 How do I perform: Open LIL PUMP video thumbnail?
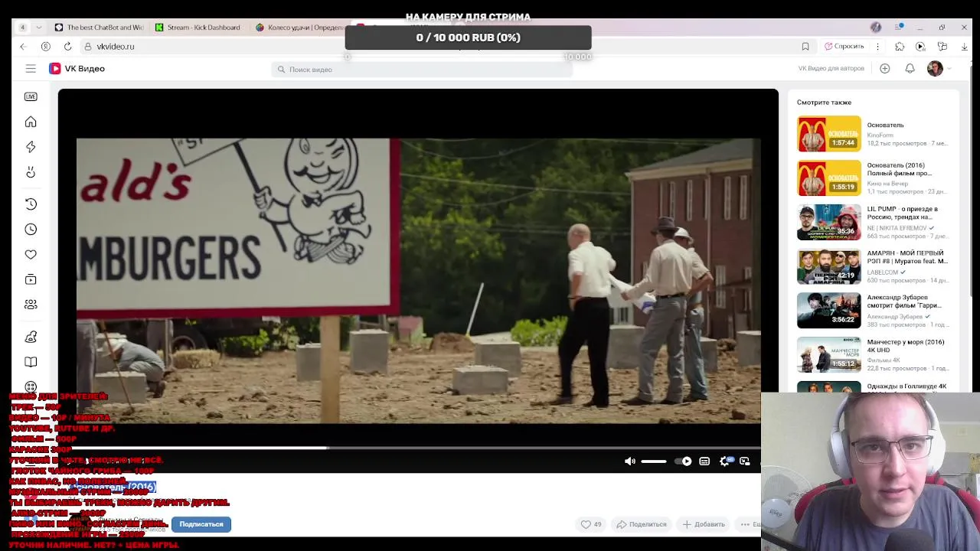point(829,222)
